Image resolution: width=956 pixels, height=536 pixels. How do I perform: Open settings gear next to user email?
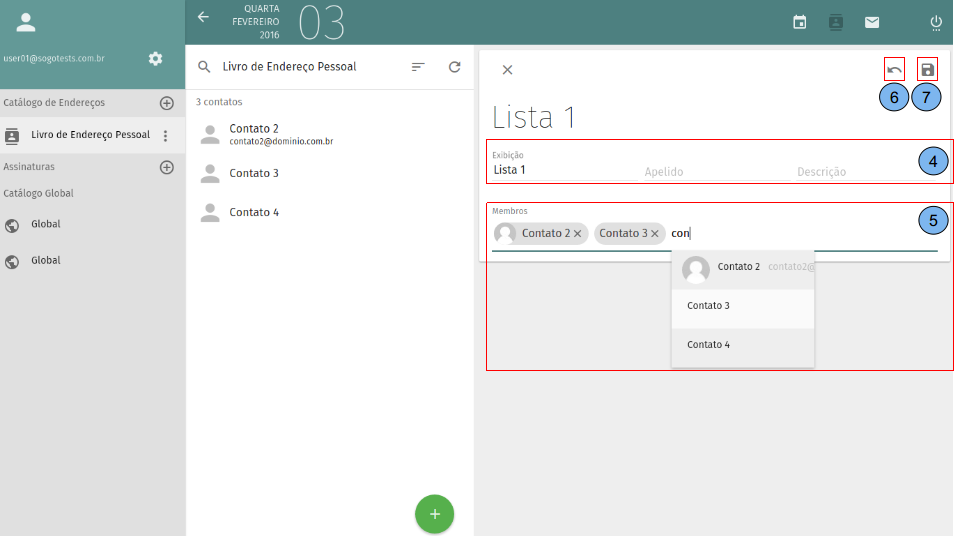(x=155, y=59)
